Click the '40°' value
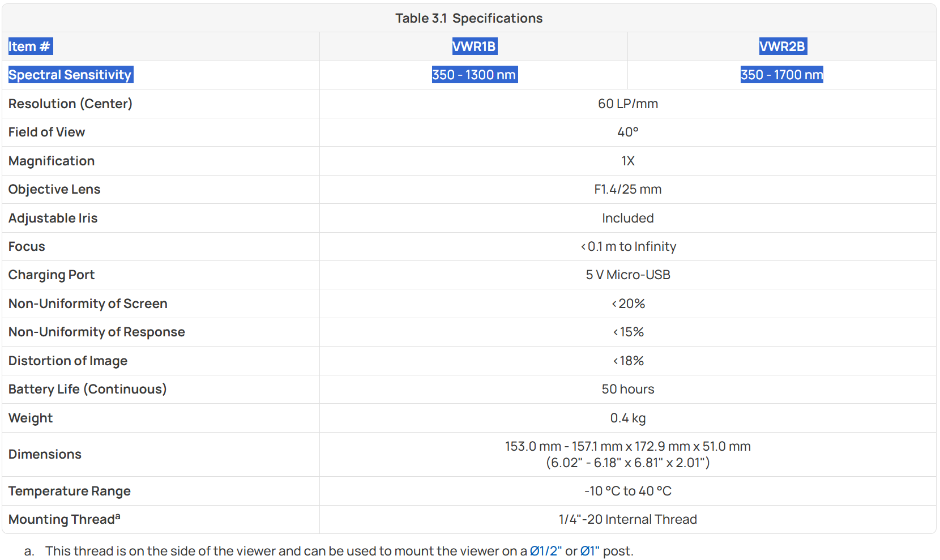 pyautogui.click(x=628, y=132)
